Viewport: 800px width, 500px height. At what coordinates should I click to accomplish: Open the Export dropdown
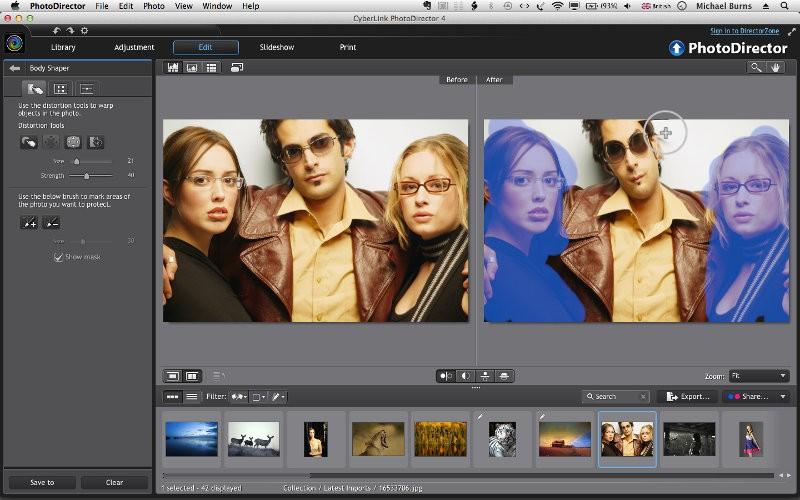[x=686, y=397]
